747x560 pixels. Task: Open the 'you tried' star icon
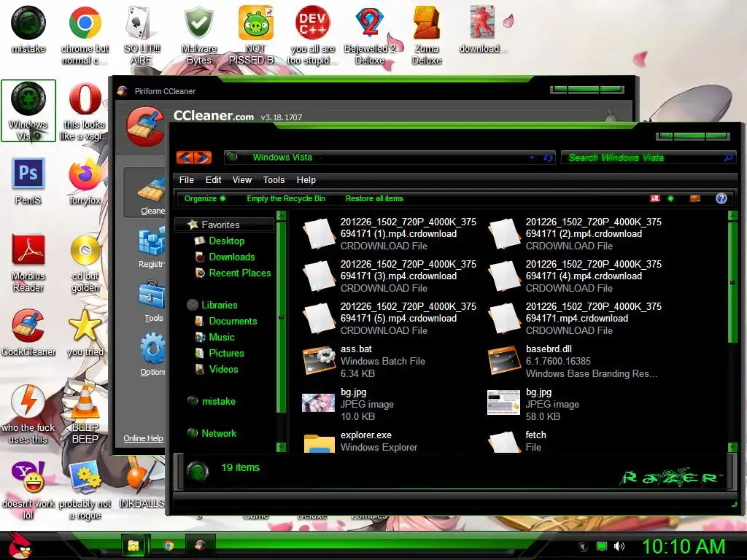click(x=85, y=332)
